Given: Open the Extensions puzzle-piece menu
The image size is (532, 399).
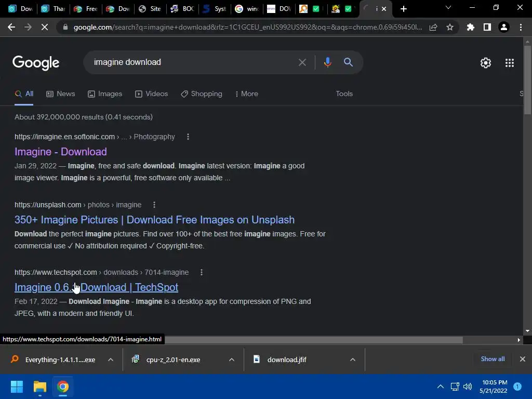Looking at the screenshot, I should pos(471,27).
